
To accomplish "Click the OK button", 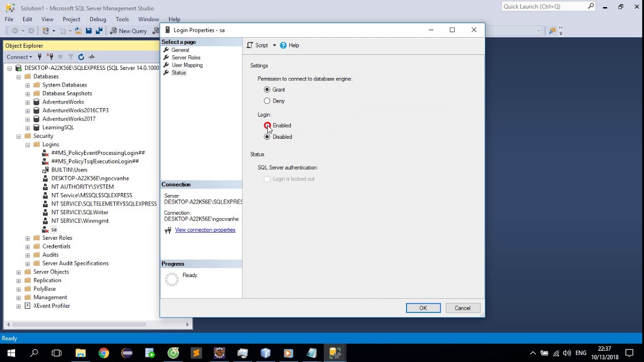I will tap(423, 308).
